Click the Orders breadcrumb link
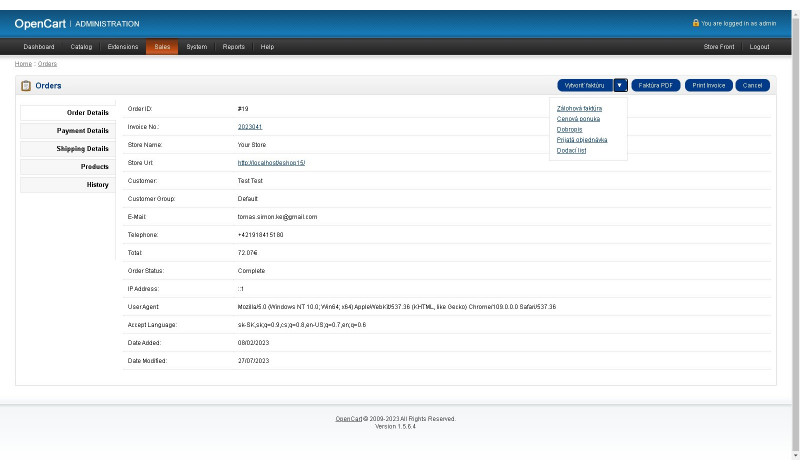Viewport: 800px width, 470px height. click(x=47, y=64)
